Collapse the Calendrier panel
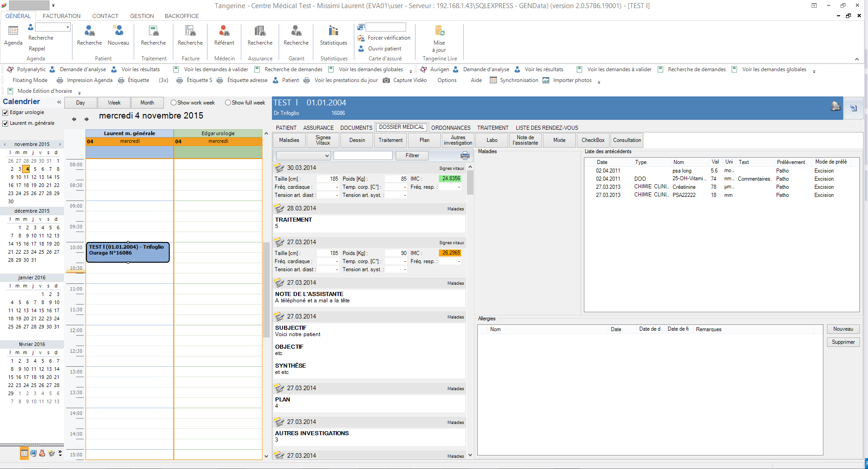The image size is (868, 469). tap(59, 102)
